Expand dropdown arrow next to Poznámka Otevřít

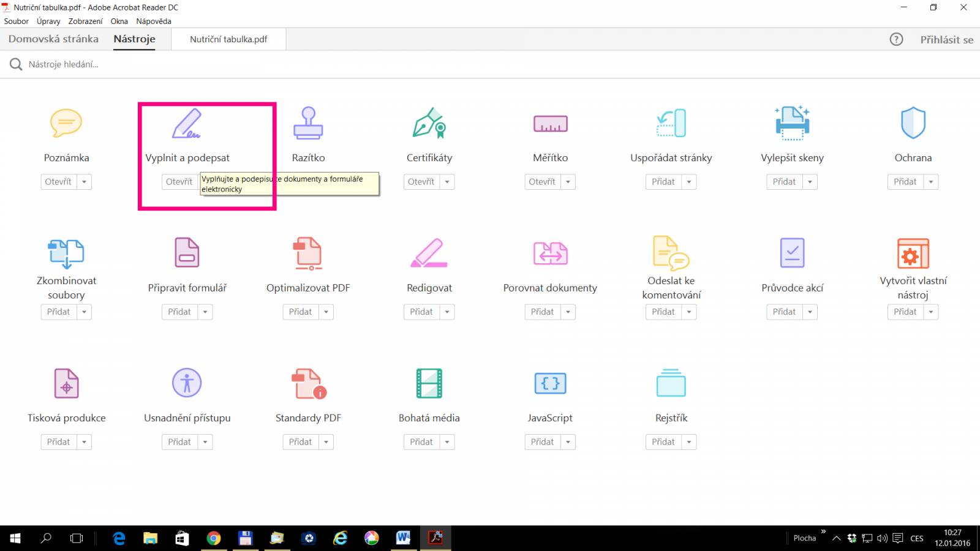pos(84,182)
